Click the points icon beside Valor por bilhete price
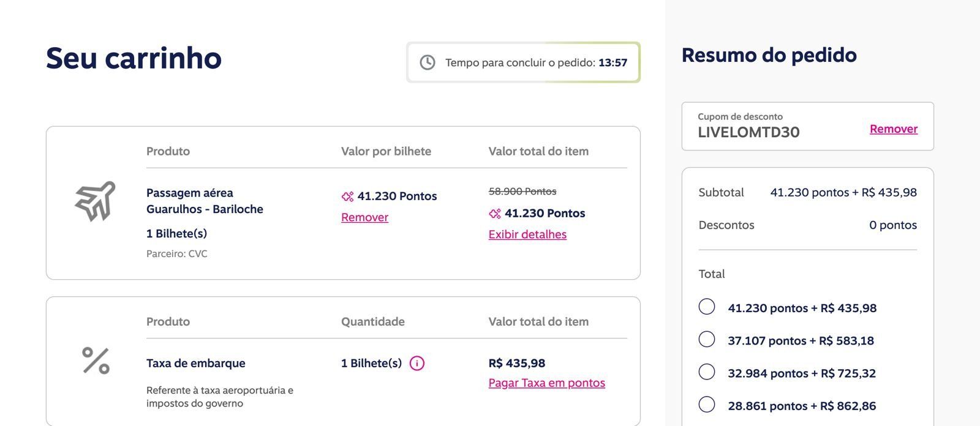 [347, 196]
